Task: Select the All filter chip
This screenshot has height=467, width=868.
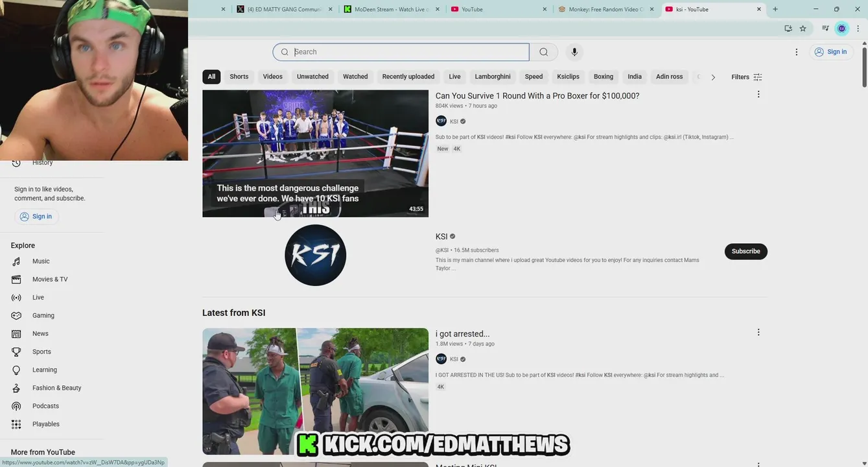Action: (x=211, y=77)
